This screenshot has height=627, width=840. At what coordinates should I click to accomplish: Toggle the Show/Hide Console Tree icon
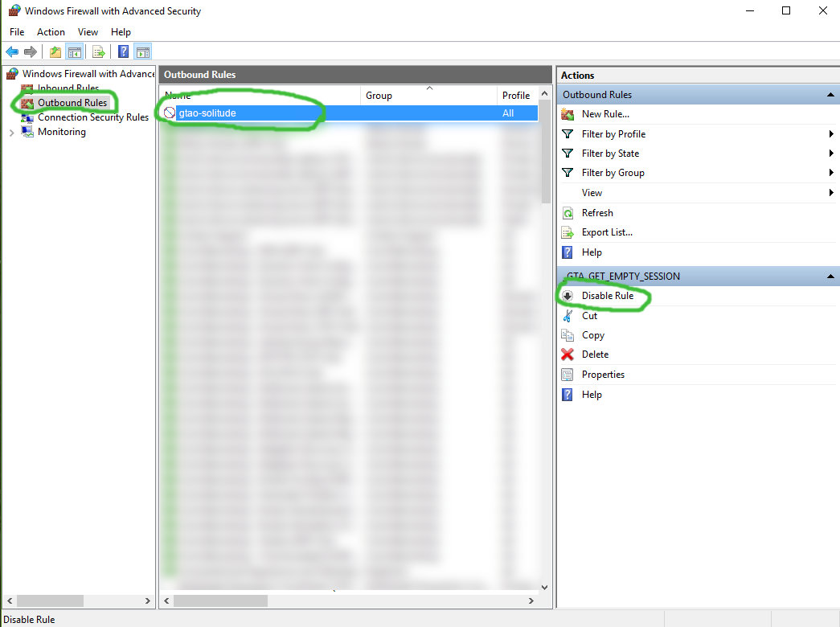(75, 52)
